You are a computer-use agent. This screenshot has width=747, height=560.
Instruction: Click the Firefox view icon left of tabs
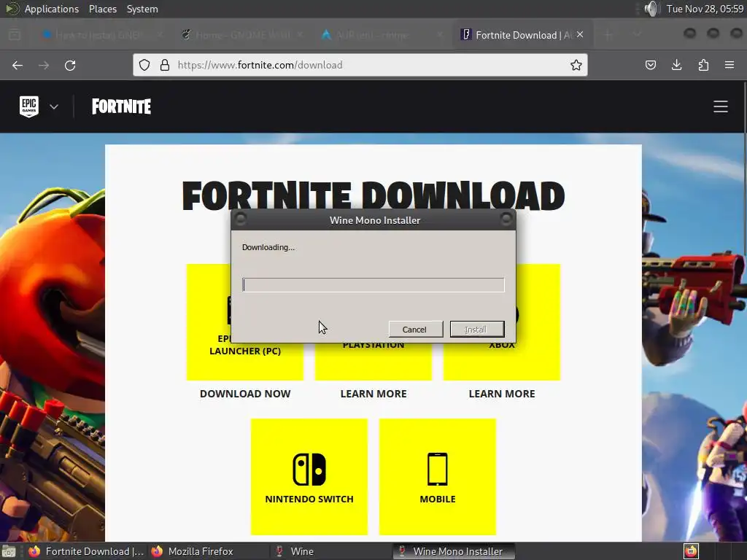(x=15, y=35)
